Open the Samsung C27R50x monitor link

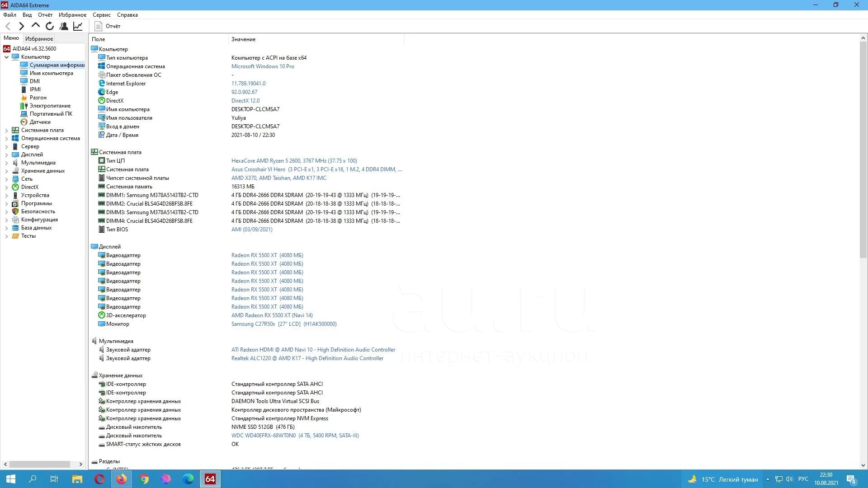click(284, 324)
